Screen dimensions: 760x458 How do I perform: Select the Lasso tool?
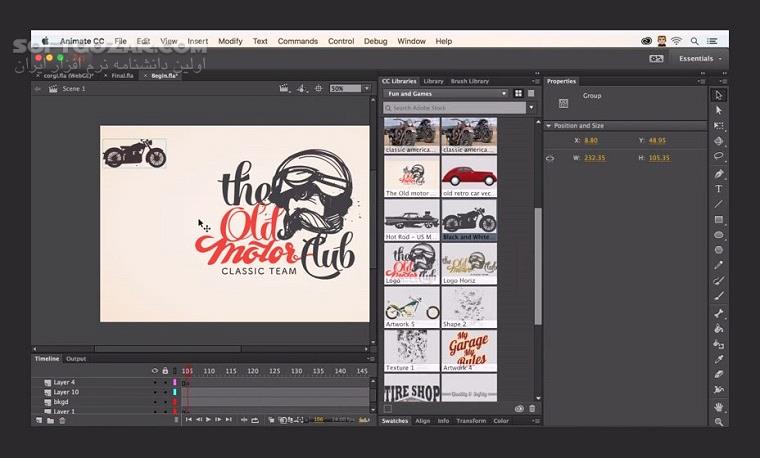pos(719,156)
